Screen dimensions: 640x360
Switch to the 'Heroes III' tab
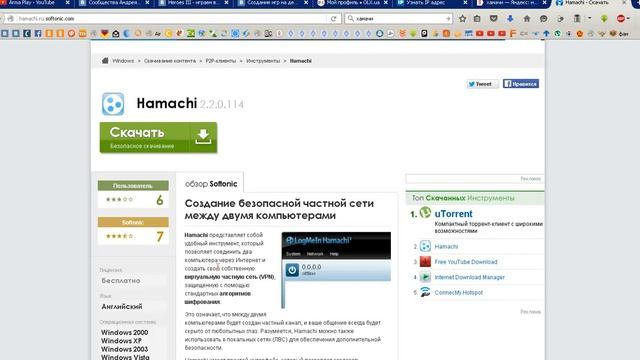[x=193, y=3]
